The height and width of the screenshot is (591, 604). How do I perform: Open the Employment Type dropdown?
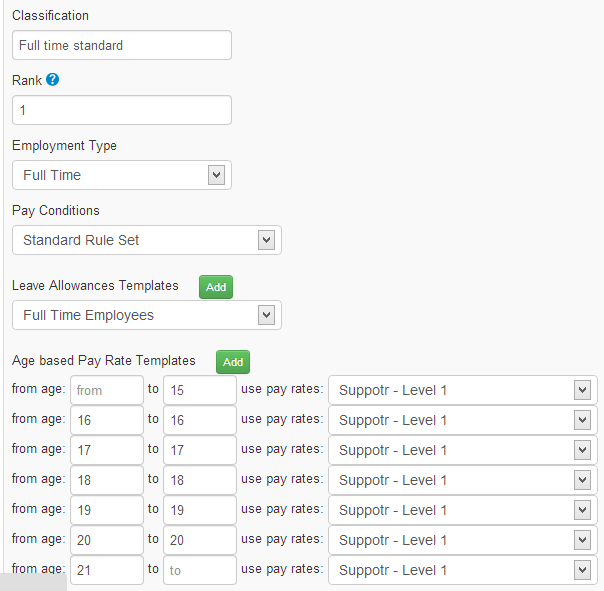coord(121,175)
